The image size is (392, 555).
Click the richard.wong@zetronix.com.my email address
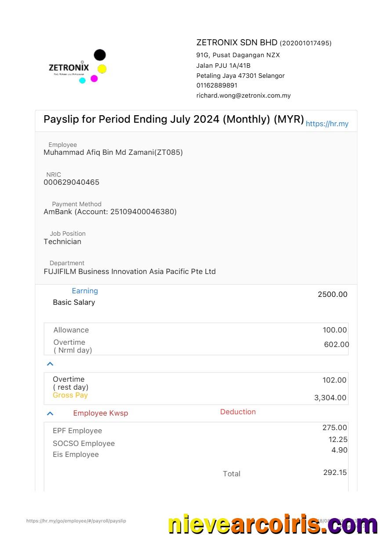click(243, 95)
